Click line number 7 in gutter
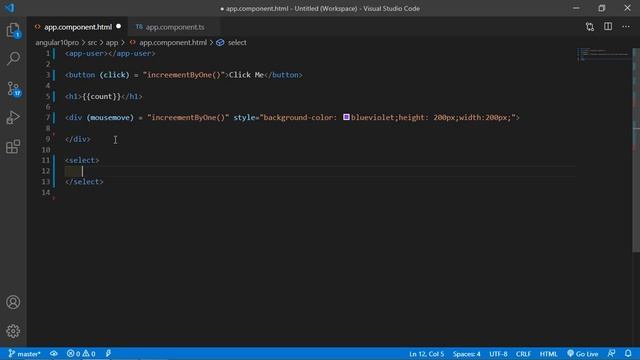Viewport: 640px width, 360px height. coord(48,118)
